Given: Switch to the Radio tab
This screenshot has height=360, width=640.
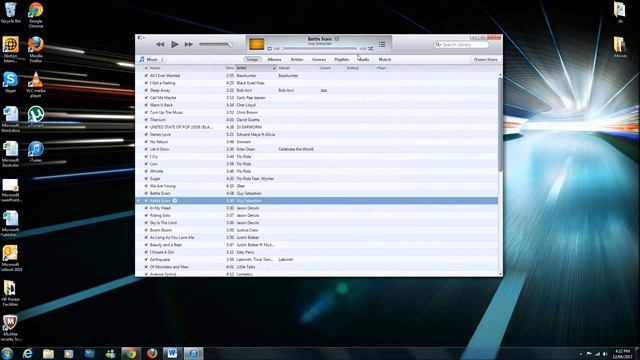Looking at the screenshot, I should click(x=364, y=60).
